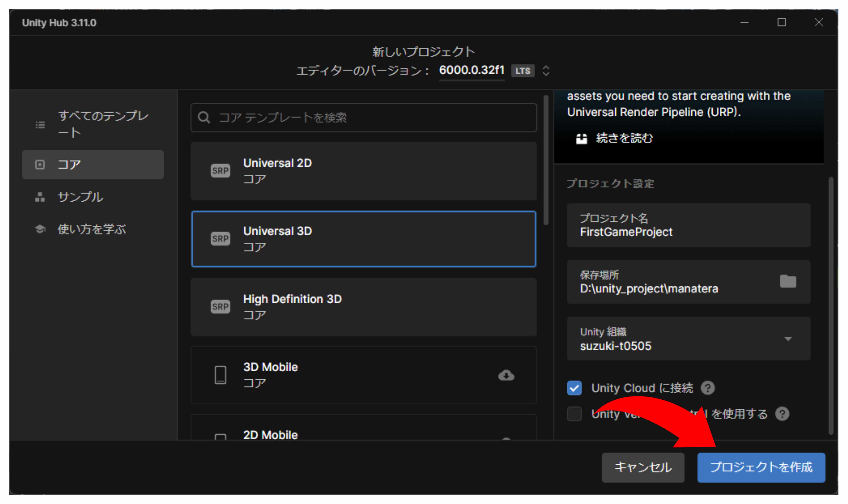Image resolution: width=848 pixels, height=504 pixels.
Task: Open the editor version selector arrows
Action: 546,71
